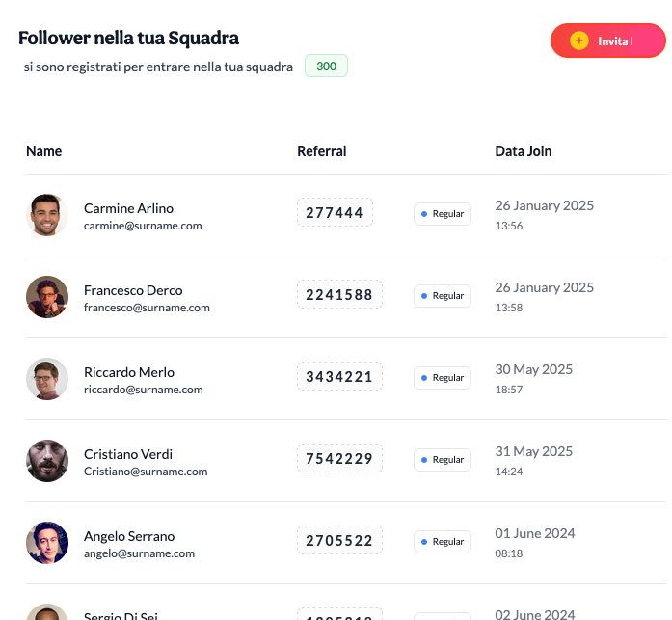Click the Invita button
Screen dimensions: 672x620
coord(608,40)
